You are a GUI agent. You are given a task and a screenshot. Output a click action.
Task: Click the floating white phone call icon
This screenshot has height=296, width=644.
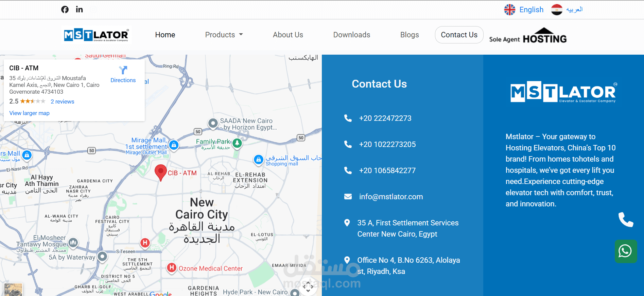pos(626,220)
